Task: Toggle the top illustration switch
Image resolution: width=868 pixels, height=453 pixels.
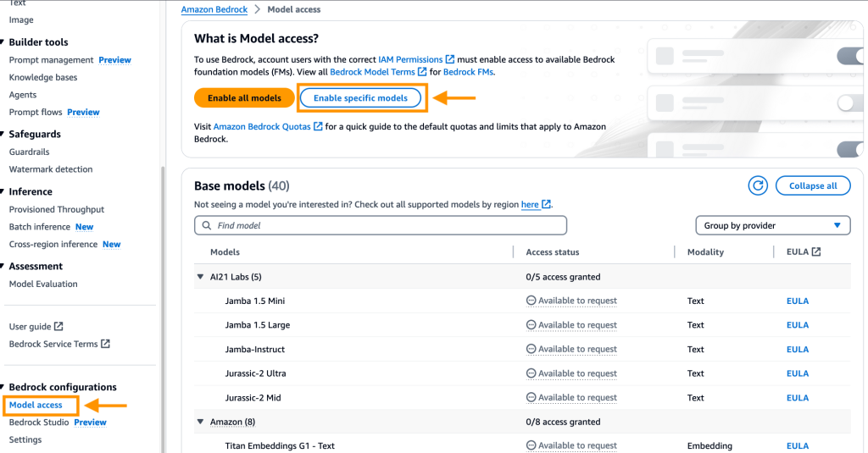Action: [x=850, y=57]
